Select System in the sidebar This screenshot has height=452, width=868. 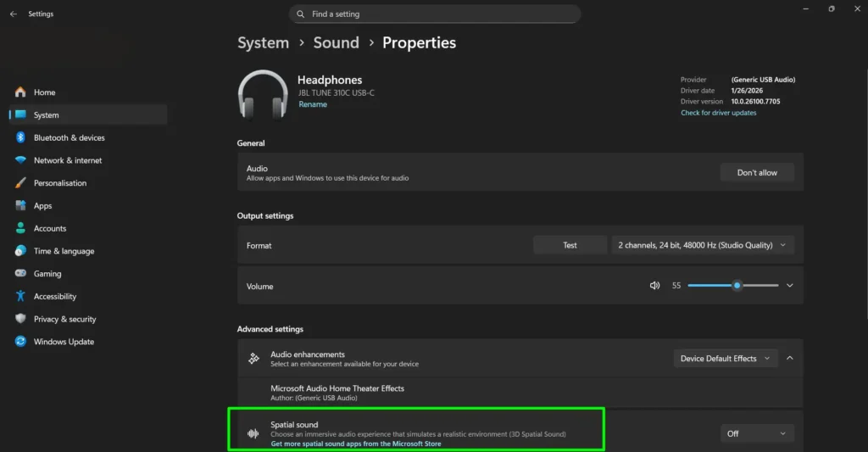click(88, 114)
